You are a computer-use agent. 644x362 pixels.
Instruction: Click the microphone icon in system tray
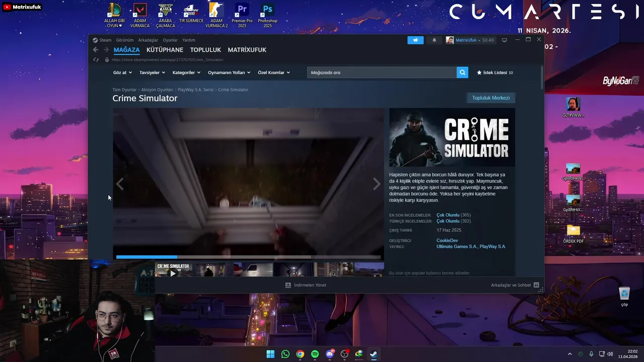click(x=591, y=354)
